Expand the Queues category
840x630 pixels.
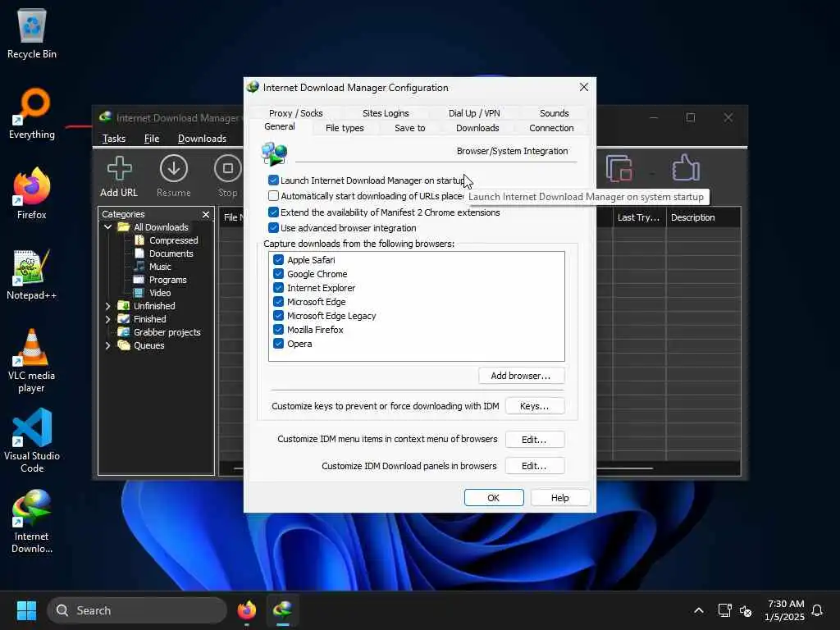107,345
